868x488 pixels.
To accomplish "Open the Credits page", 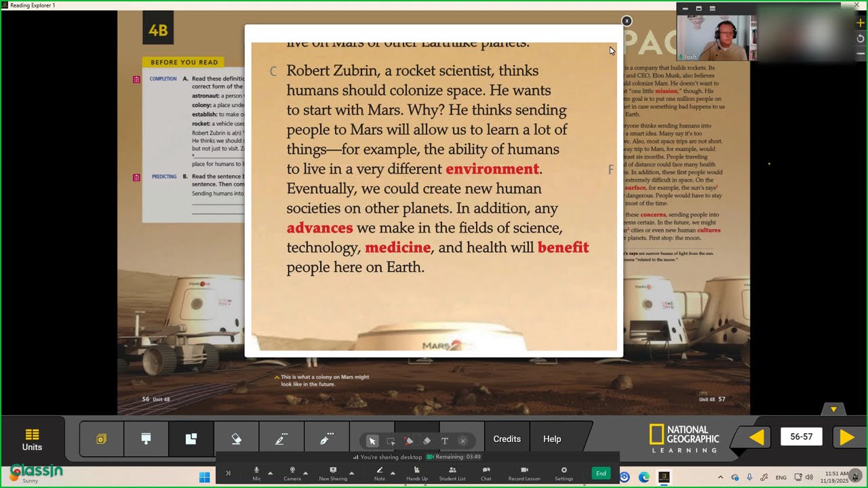I will click(x=507, y=439).
